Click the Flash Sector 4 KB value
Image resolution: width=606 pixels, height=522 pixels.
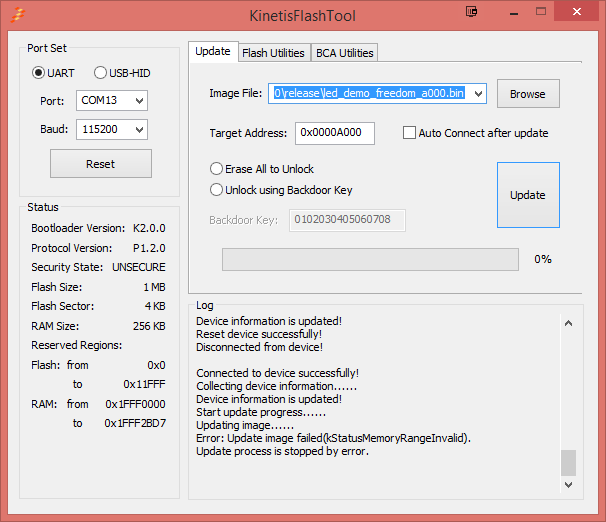[x=155, y=306]
